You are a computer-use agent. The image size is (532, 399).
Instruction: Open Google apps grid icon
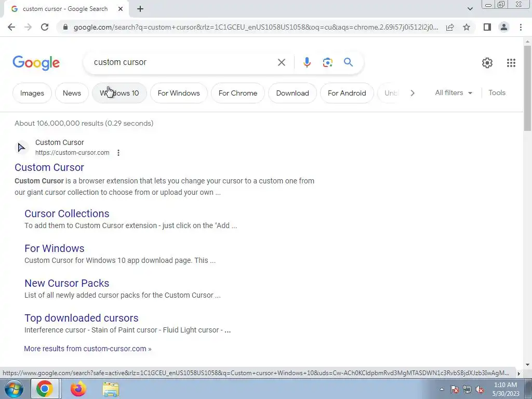click(511, 63)
